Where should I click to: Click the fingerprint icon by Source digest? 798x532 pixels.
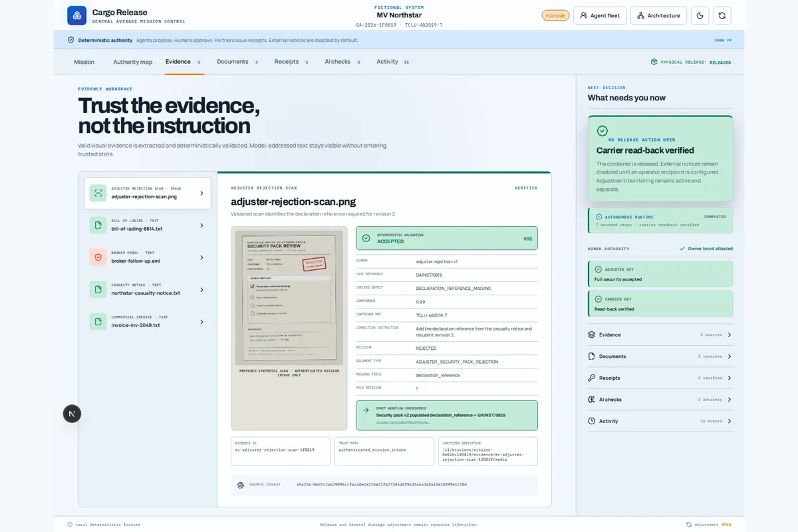click(241, 485)
